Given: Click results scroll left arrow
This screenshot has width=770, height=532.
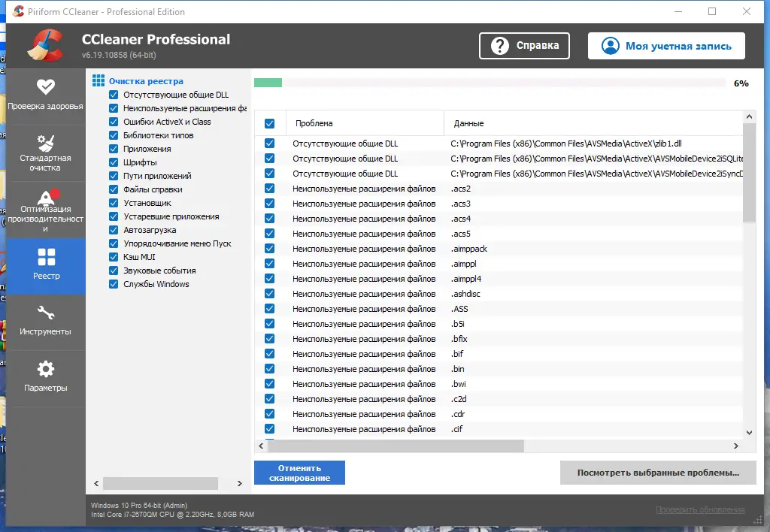Looking at the screenshot, I should 261,446.
